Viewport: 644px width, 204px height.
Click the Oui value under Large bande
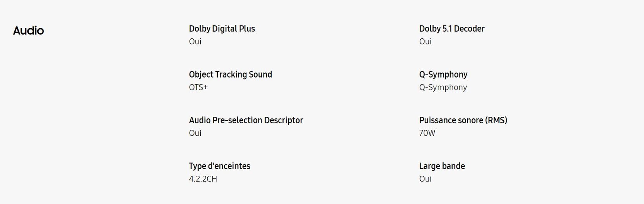[425, 179]
